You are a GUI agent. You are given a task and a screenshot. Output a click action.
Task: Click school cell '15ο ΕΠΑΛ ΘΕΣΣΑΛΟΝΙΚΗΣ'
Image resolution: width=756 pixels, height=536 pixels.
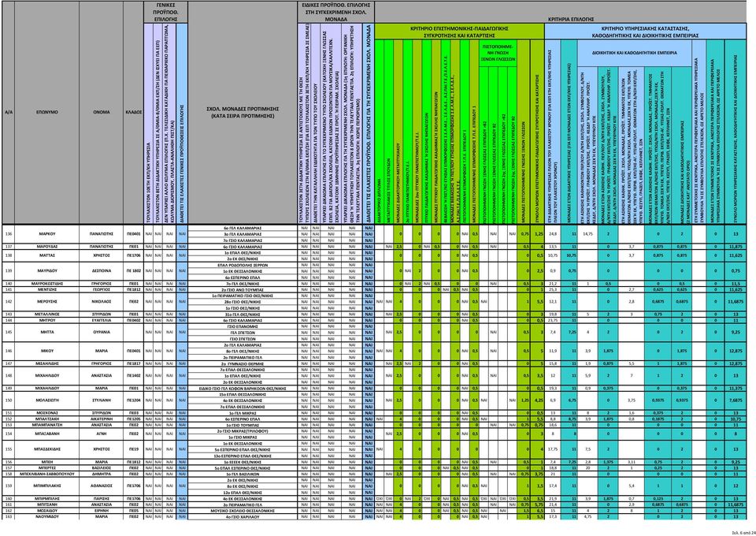(242, 395)
